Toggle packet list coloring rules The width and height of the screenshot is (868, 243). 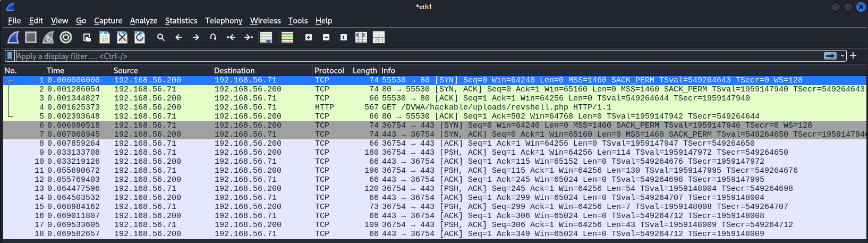point(287,37)
